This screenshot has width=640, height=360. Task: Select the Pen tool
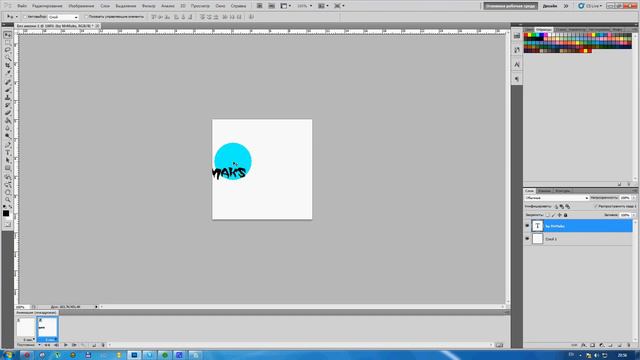click(7, 145)
